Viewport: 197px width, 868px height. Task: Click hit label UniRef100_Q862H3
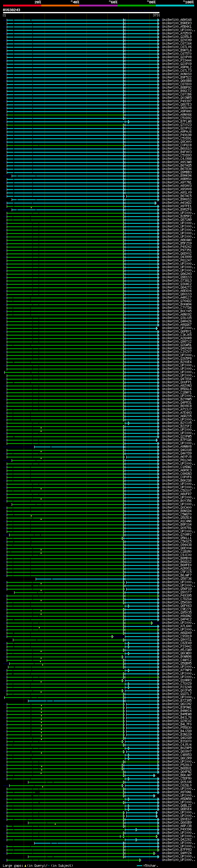click(177, 274)
